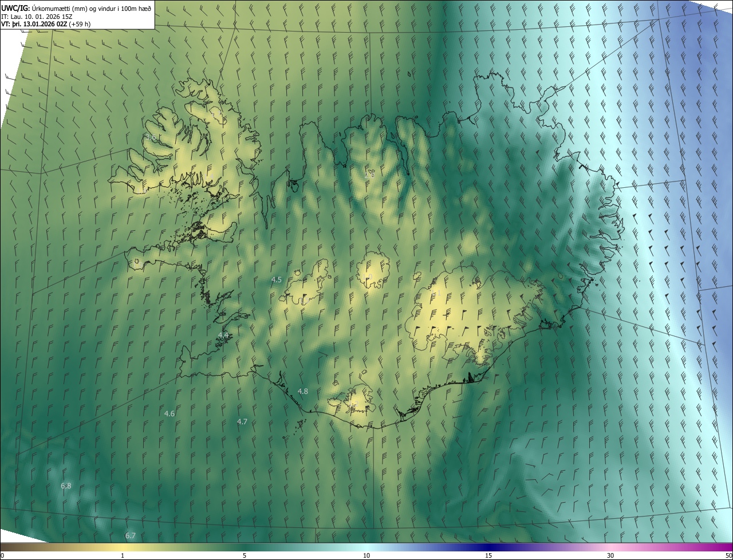Select the 4.4 value on the map

(223, 334)
